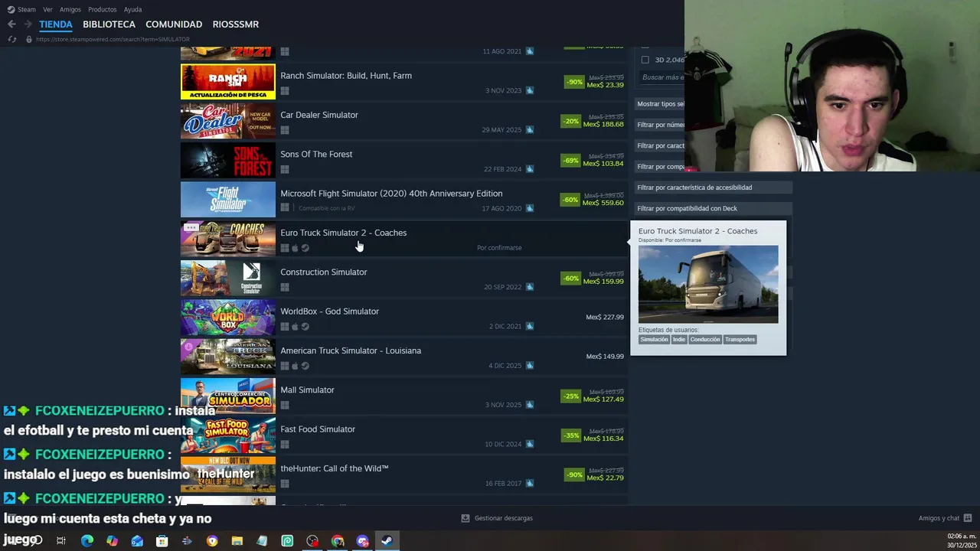Image resolution: width=980 pixels, height=551 pixels.
Task: Open the OBS-style recording app on taskbar
Action: click(x=312, y=541)
